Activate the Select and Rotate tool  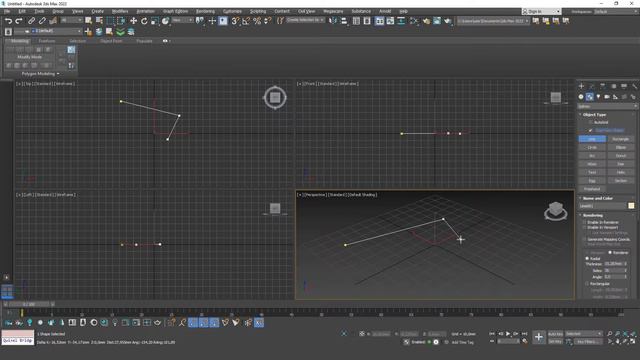pyautogui.click(x=144, y=21)
